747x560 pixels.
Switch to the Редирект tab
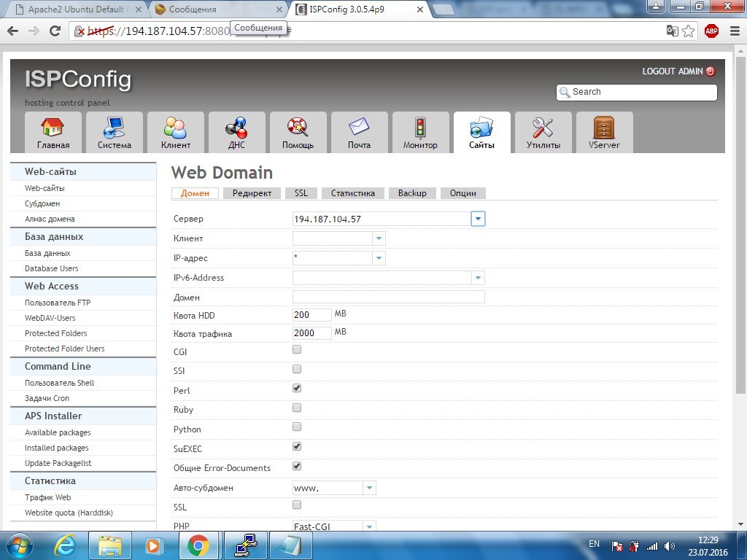tap(252, 192)
